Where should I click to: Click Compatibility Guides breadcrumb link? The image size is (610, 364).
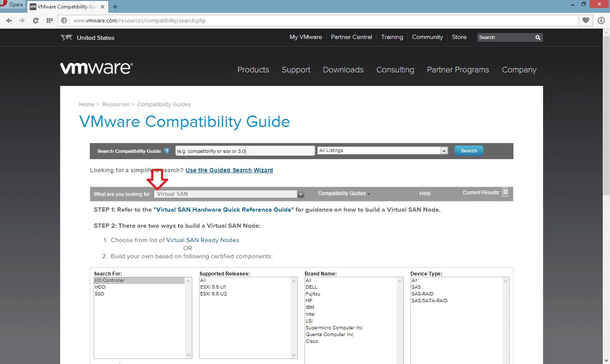164,105
